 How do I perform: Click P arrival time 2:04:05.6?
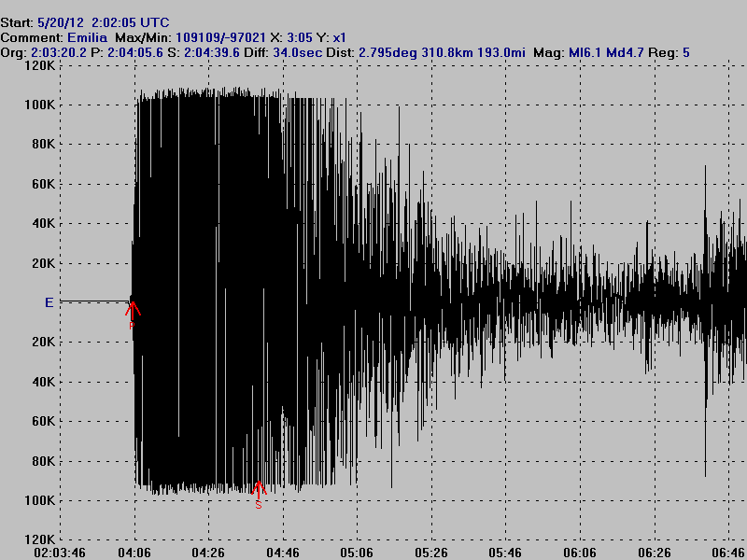click(x=134, y=52)
